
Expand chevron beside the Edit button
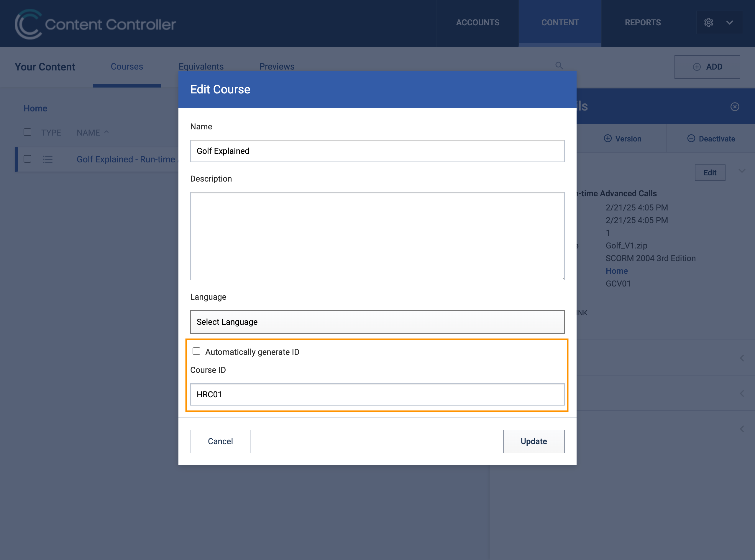pos(742,171)
